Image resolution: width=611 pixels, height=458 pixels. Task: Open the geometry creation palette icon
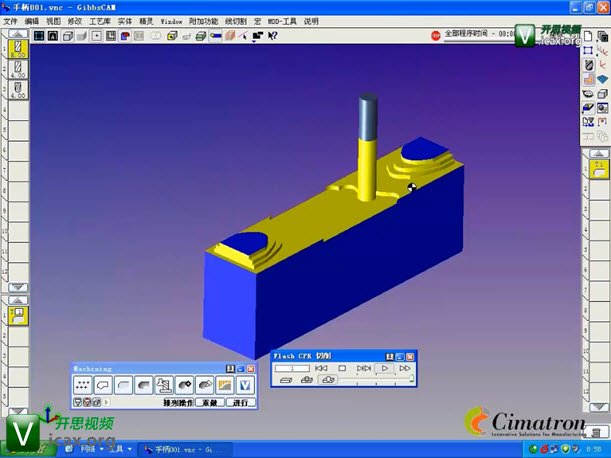coord(588,51)
